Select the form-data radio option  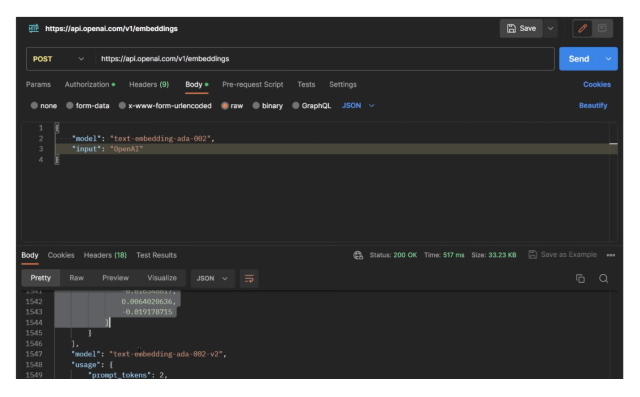88,106
